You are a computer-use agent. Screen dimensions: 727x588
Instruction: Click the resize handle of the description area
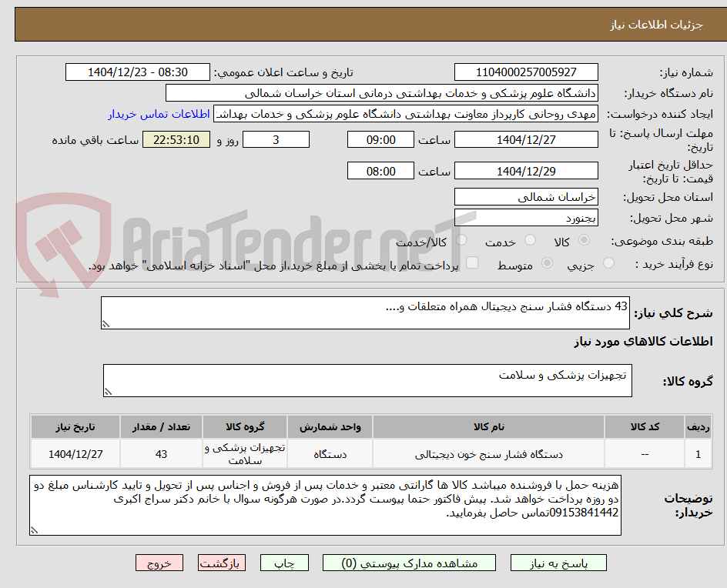(x=106, y=324)
